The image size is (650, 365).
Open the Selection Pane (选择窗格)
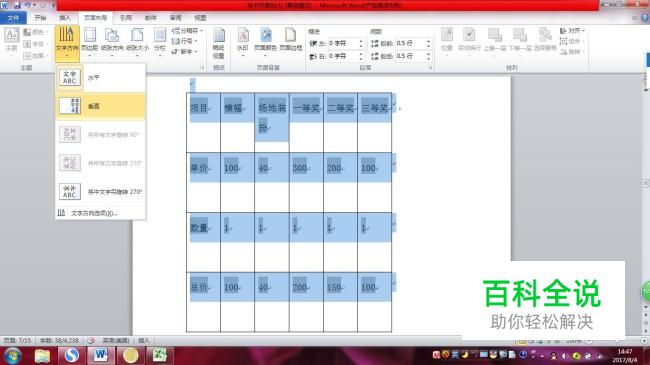(x=545, y=40)
